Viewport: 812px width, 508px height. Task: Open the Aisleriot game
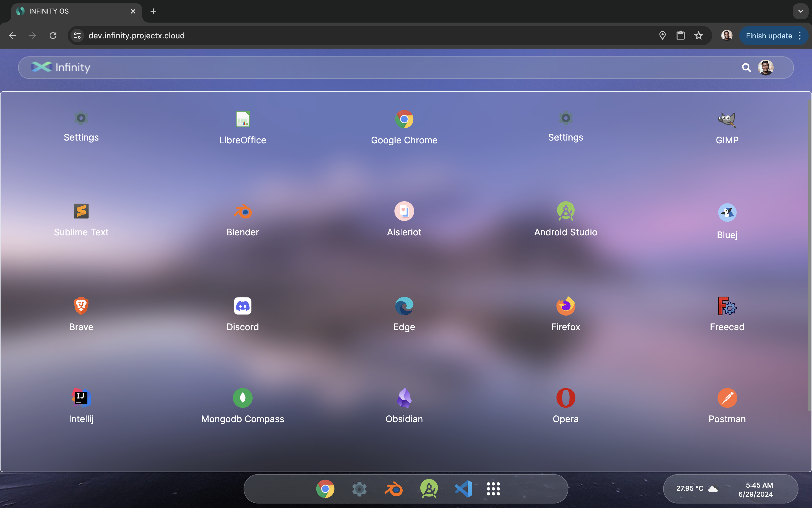coord(404,219)
